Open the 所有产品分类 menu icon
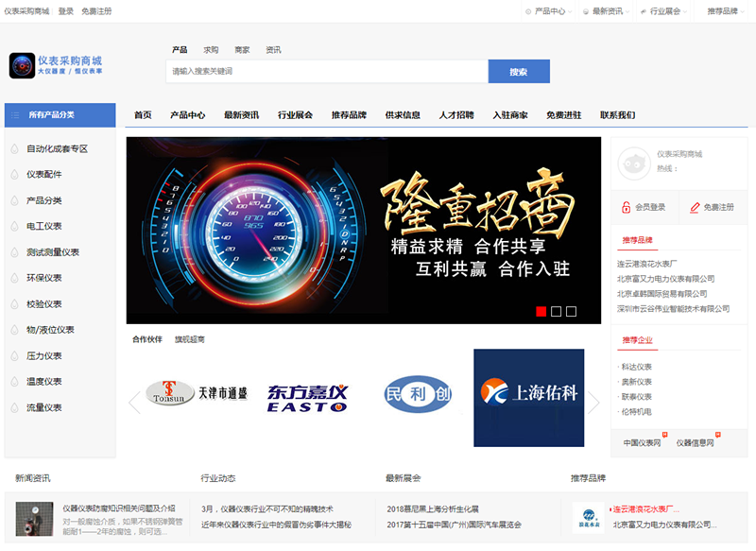This screenshot has height=551, width=756. click(14, 115)
